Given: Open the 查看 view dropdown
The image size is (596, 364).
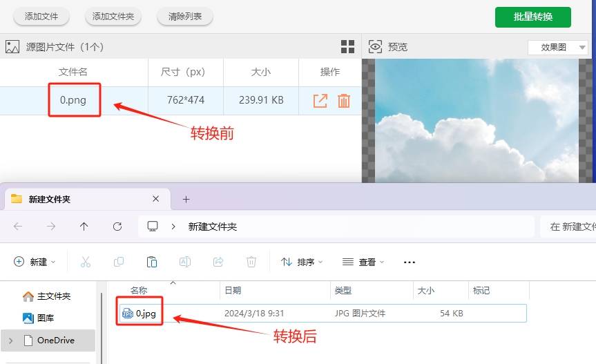Looking at the screenshot, I should [x=363, y=262].
